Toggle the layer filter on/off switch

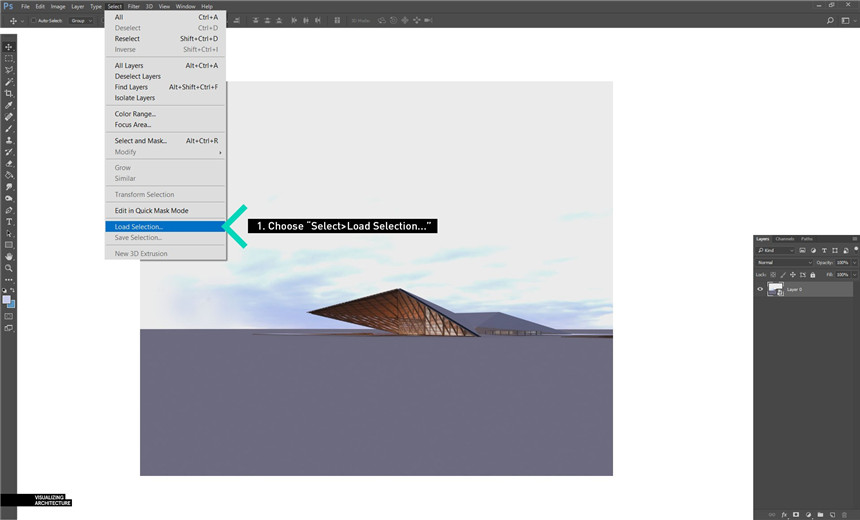(854, 250)
